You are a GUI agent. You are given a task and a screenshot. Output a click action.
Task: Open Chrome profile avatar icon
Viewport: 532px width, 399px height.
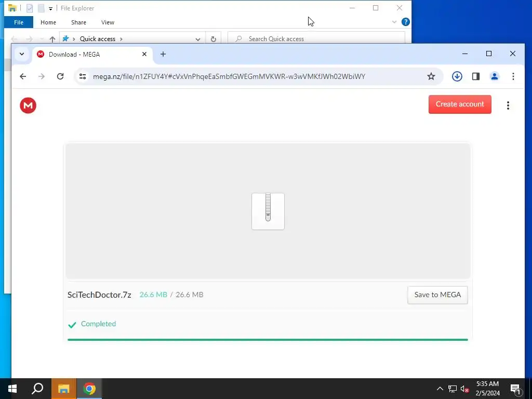[x=495, y=76]
